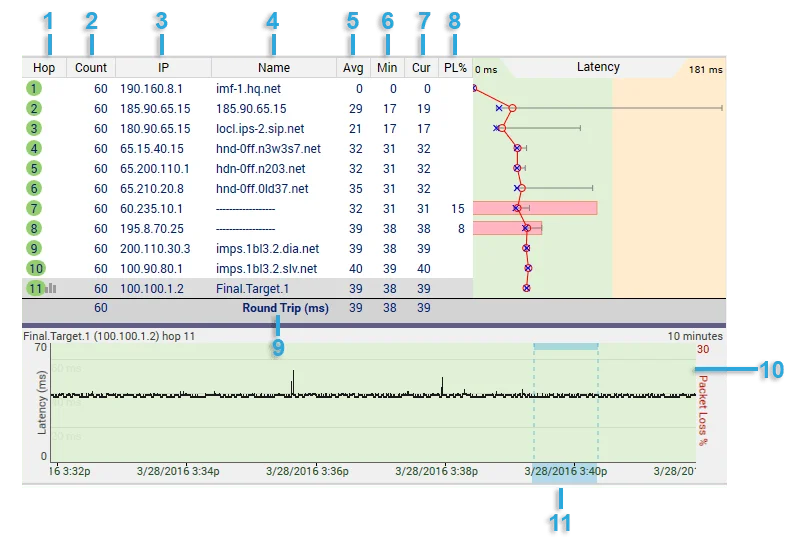Sort by the Min column header

pos(387,68)
